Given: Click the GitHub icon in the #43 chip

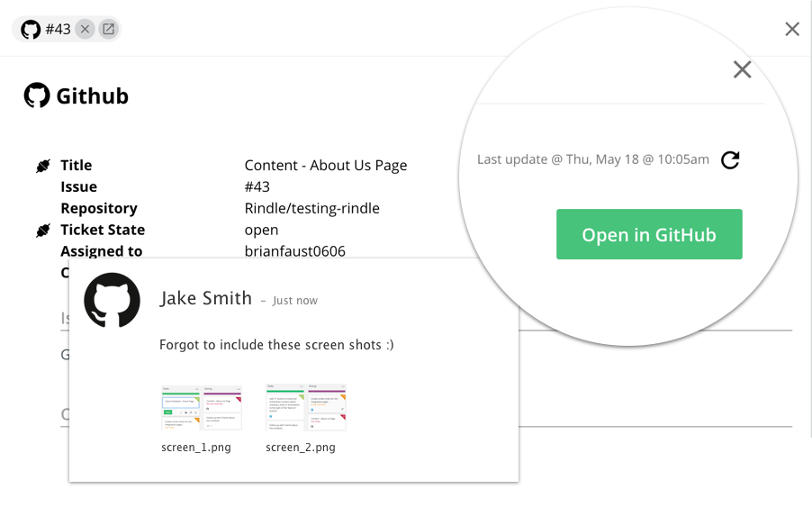Looking at the screenshot, I should click(x=31, y=30).
